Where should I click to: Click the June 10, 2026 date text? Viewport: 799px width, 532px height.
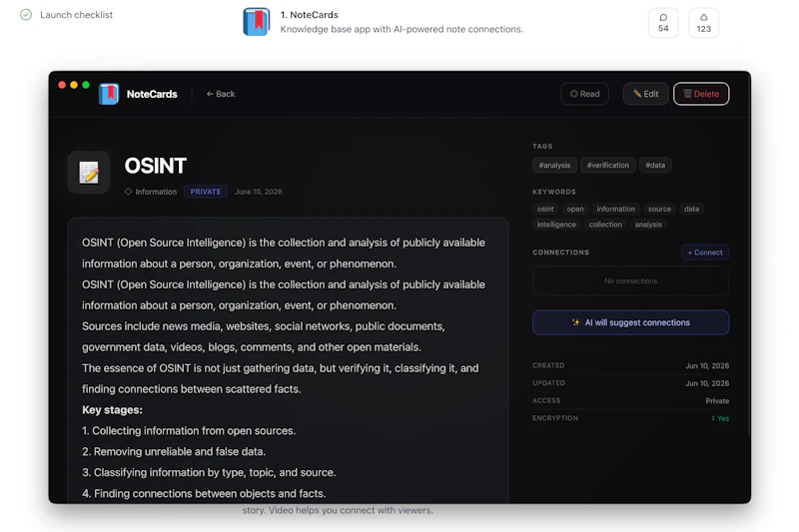259,192
